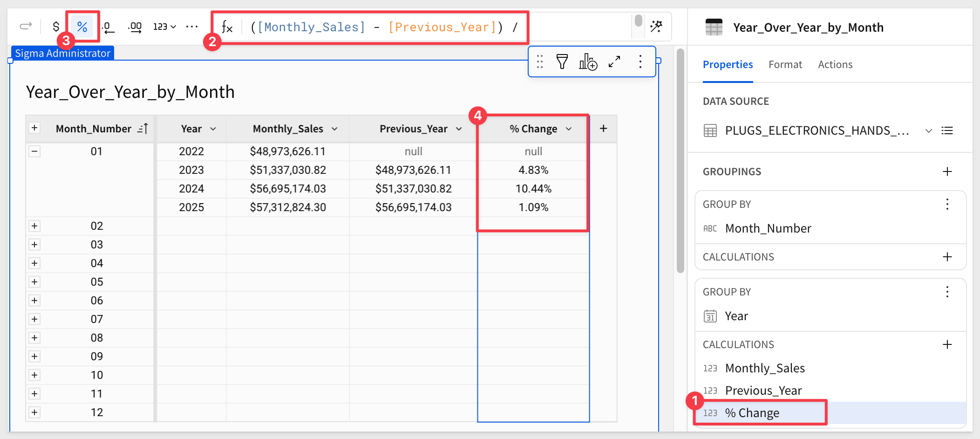The image size is (980, 439).
Task: Switch to the Actions tab
Action: [835, 65]
